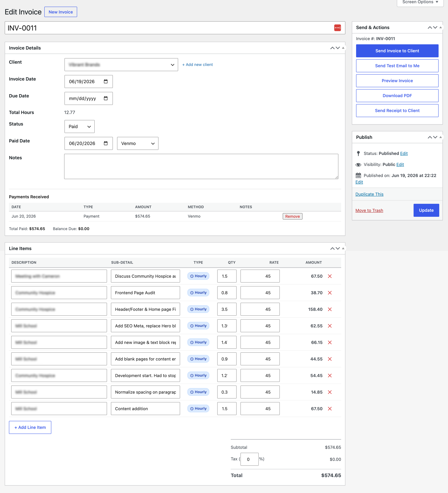Toggle Hourly type on Frontend Page Audit row
The width and height of the screenshot is (448, 493).
tap(198, 293)
